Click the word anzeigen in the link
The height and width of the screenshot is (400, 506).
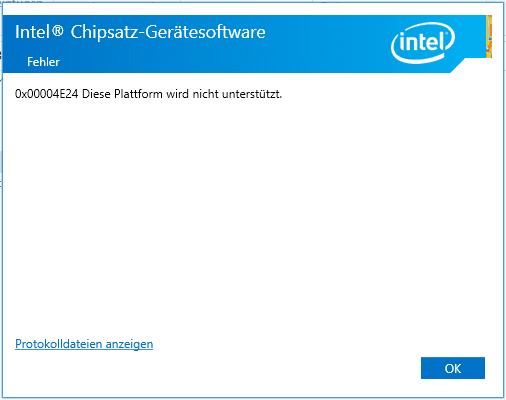[x=129, y=345]
